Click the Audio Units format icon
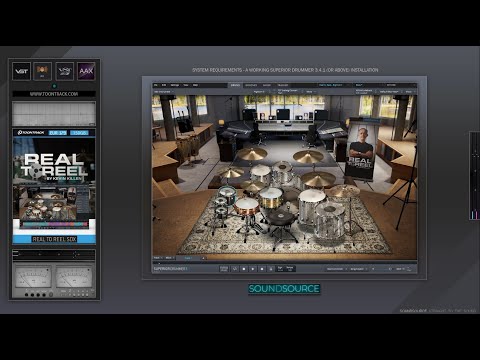480x360 pixels. coord(42,71)
